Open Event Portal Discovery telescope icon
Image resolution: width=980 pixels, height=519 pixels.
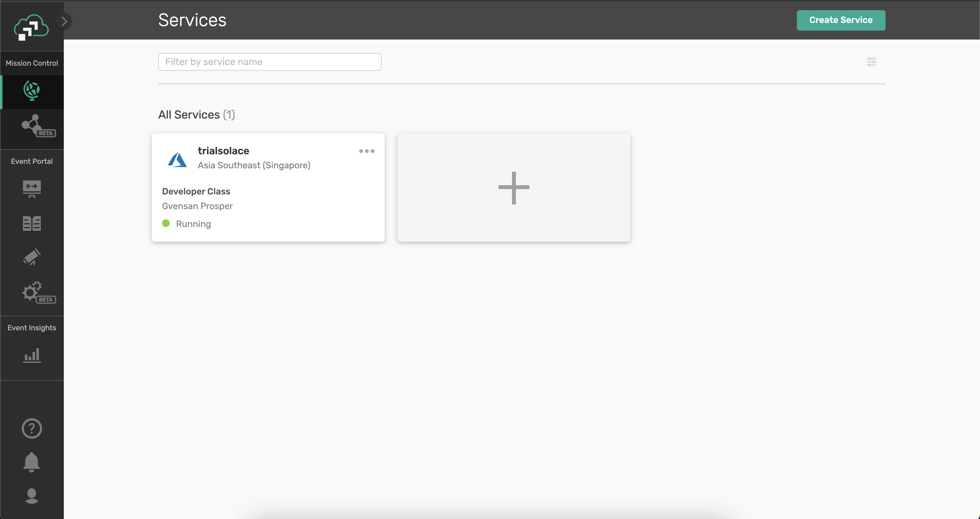(32, 257)
